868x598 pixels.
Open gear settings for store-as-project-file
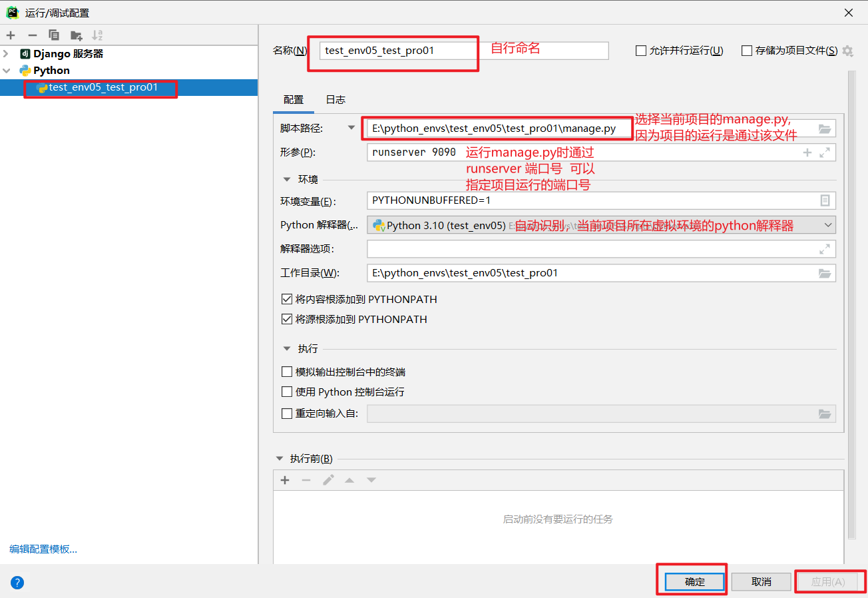point(847,51)
